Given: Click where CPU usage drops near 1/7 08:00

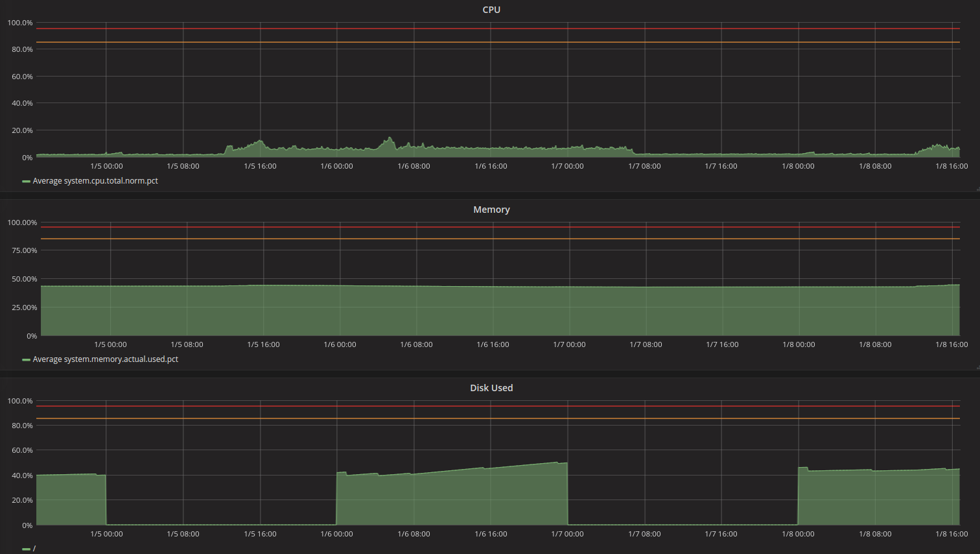Looking at the screenshot, I should click(633, 151).
